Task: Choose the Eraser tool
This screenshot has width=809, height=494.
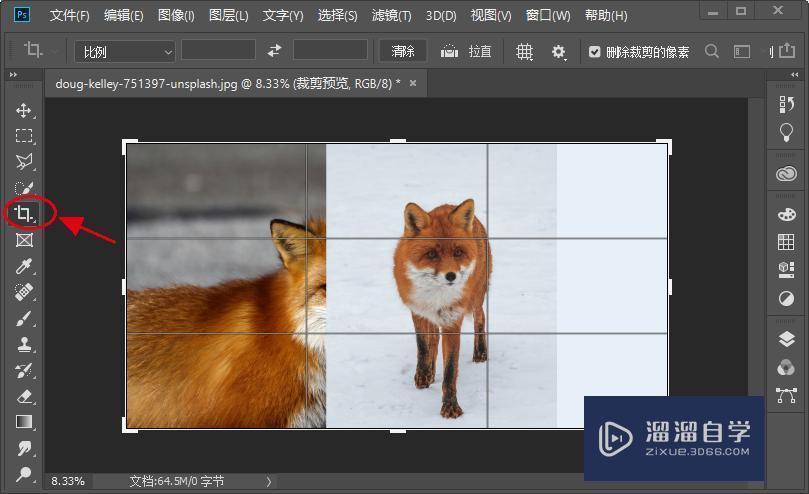Action: 24,397
